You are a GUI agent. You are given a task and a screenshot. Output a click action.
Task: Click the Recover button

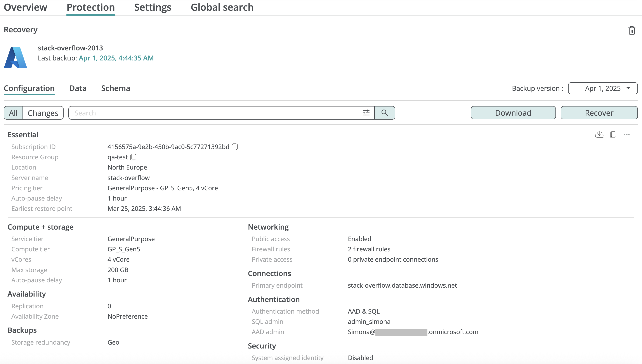click(x=599, y=113)
